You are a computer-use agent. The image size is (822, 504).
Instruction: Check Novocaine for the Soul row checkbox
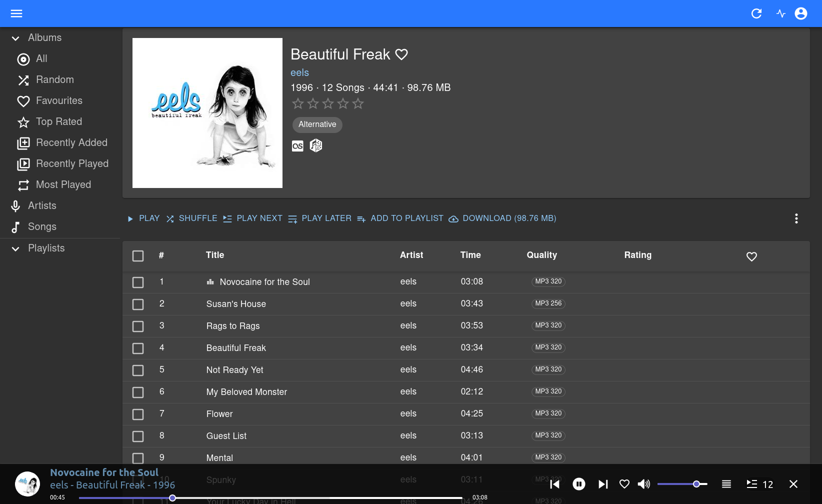[x=138, y=282]
